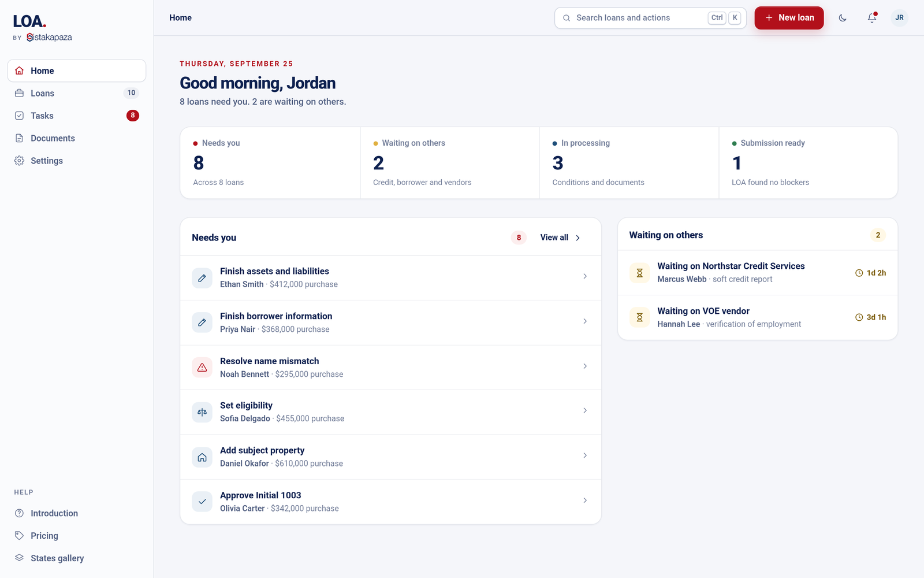Click the pencil icon for Finish assets and liabilities

click(202, 278)
